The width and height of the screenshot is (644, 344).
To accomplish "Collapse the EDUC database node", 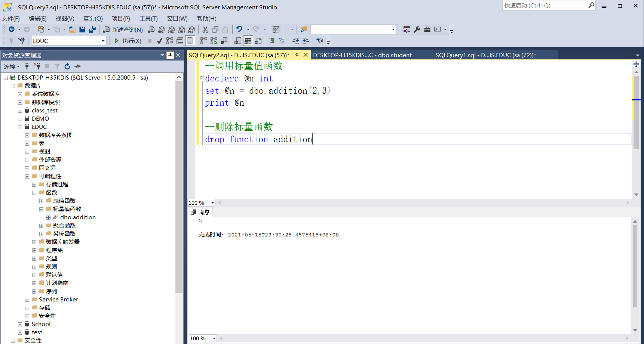I will [x=20, y=127].
